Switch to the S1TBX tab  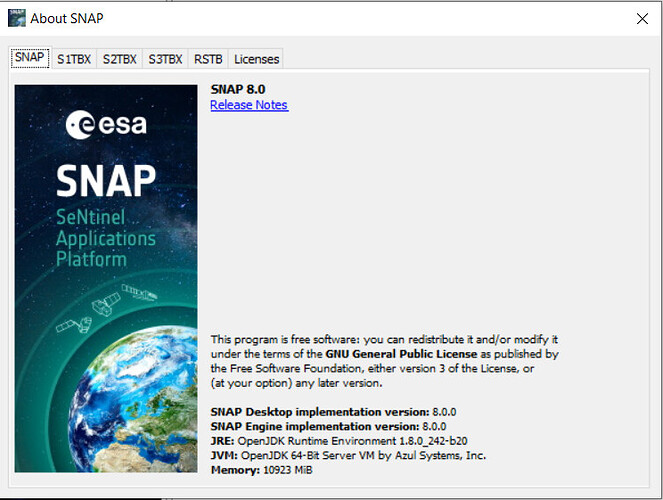[74, 59]
